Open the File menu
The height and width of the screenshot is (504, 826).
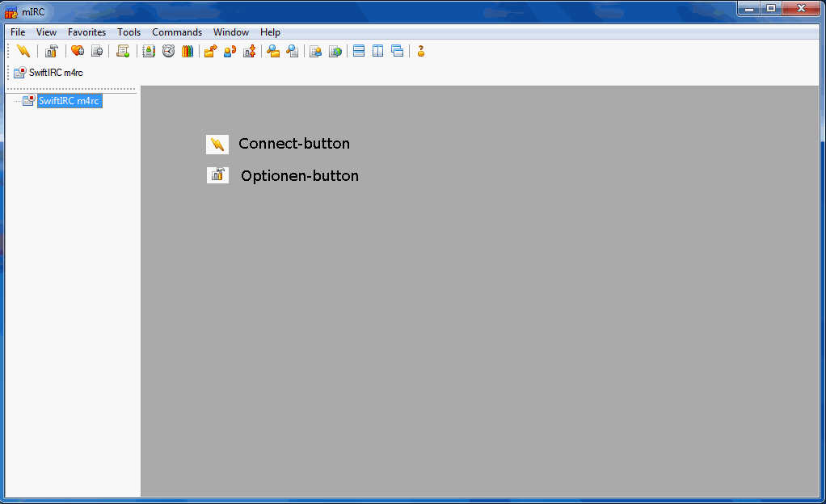point(18,32)
